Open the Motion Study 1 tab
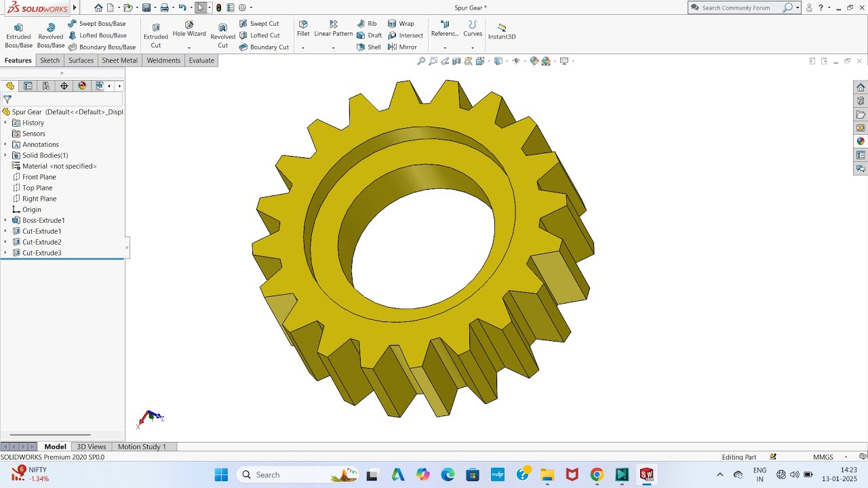Screen dimensions: 868x488 click(x=142, y=447)
